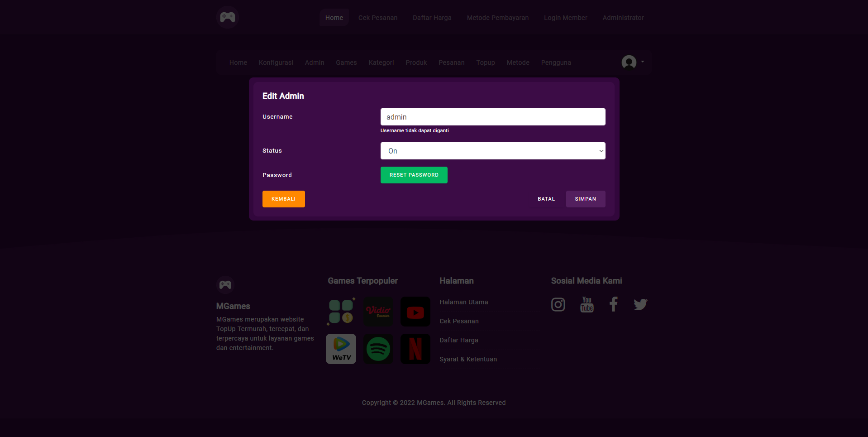Select the Netflix game thumbnail
This screenshot has width=868, height=437.
415,349
